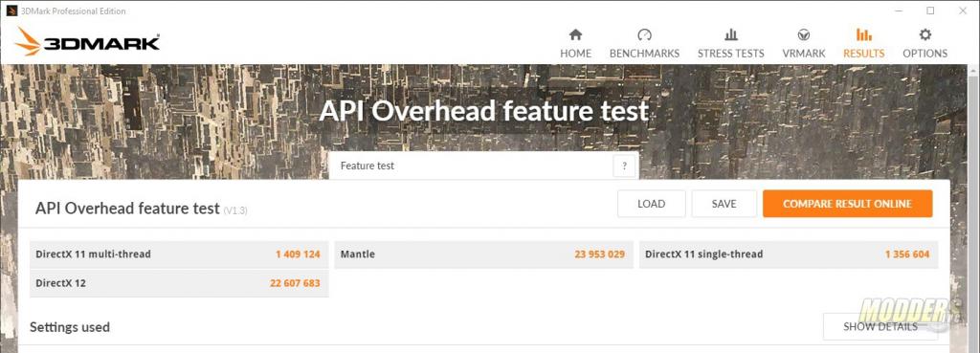Select the DirectX 12 result row
980x353 pixels.
pyautogui.click(x=179, y=283)
